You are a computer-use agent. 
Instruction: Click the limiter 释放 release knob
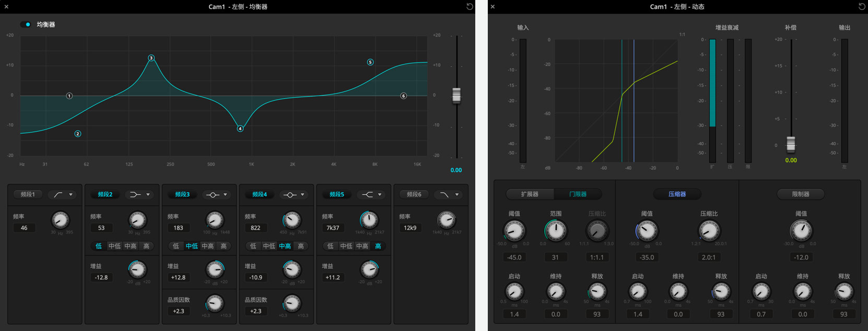point(844,291)
